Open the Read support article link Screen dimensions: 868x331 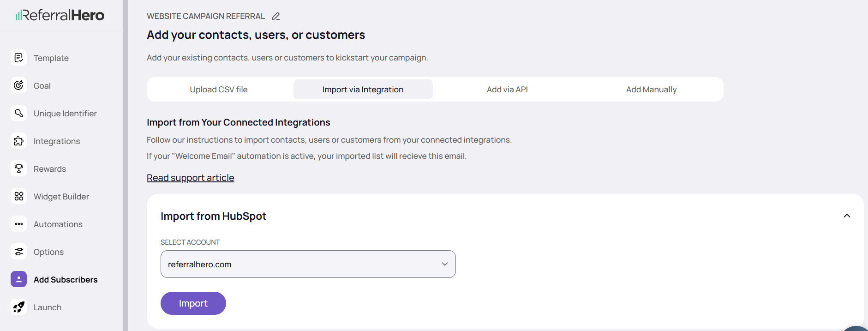pos(190,178)
